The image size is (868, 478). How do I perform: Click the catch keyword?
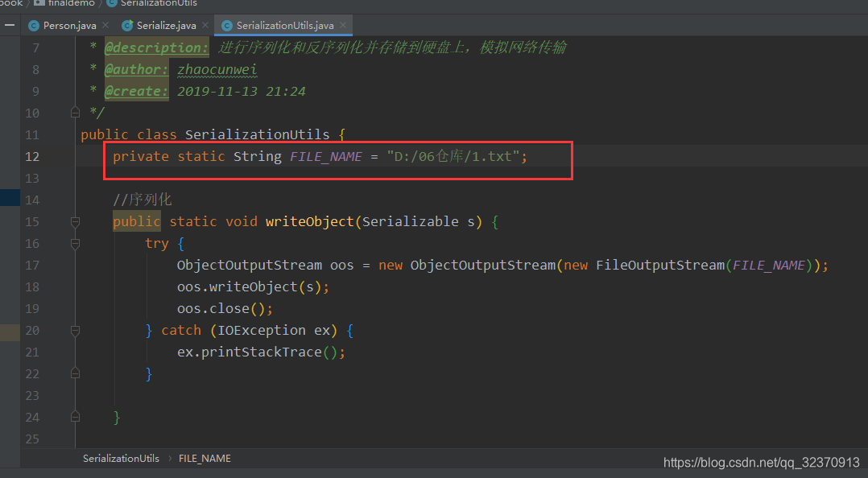point(181,330)
